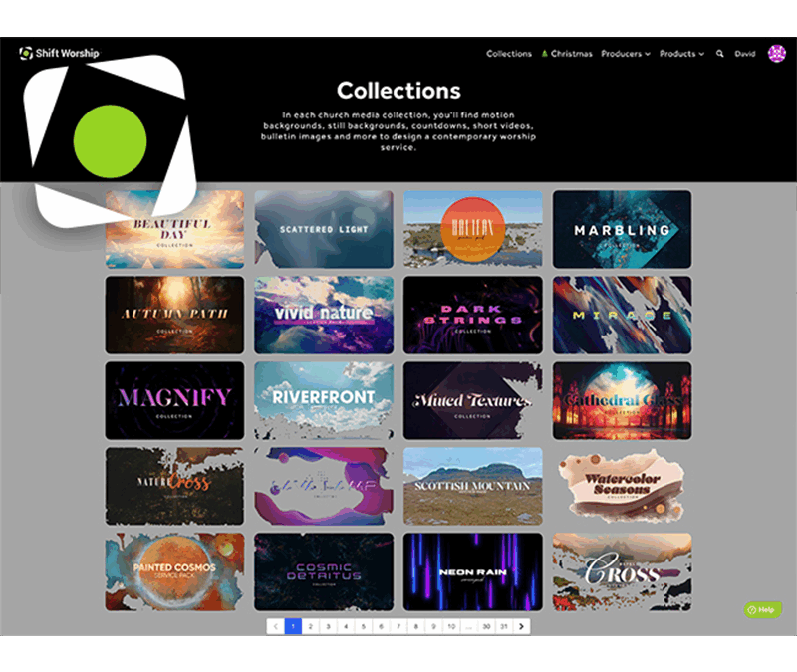797x672 pixels.
Task: Open the Marbling collection
Action: (622, 229)
